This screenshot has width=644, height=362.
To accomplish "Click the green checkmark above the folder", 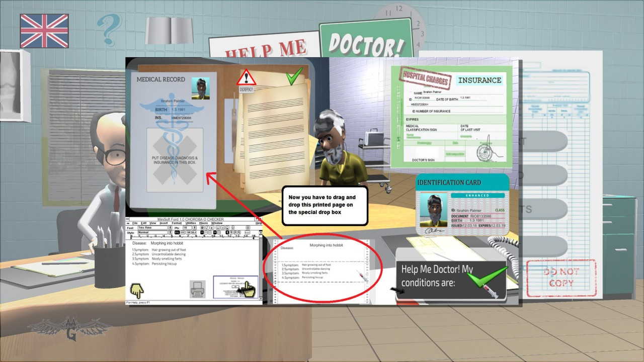I will [x=293, y=77].
